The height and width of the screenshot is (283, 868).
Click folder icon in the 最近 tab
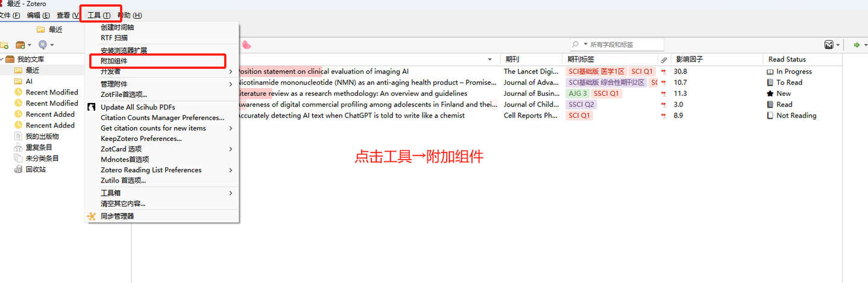pyautogui.click(x=40, y=30)
